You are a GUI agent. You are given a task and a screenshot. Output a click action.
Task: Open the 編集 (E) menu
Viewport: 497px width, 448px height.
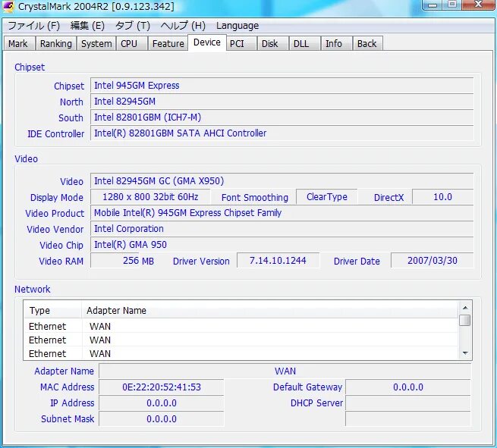[87, 26]
